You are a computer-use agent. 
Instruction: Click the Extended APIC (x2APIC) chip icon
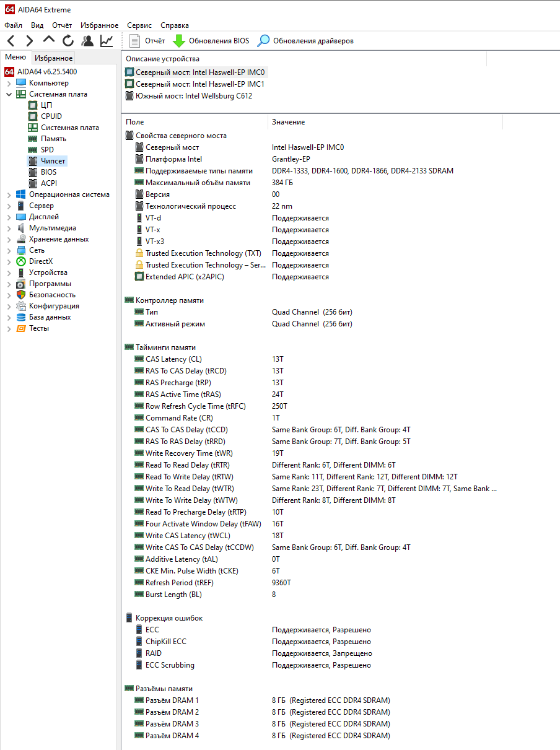point(139,277)
